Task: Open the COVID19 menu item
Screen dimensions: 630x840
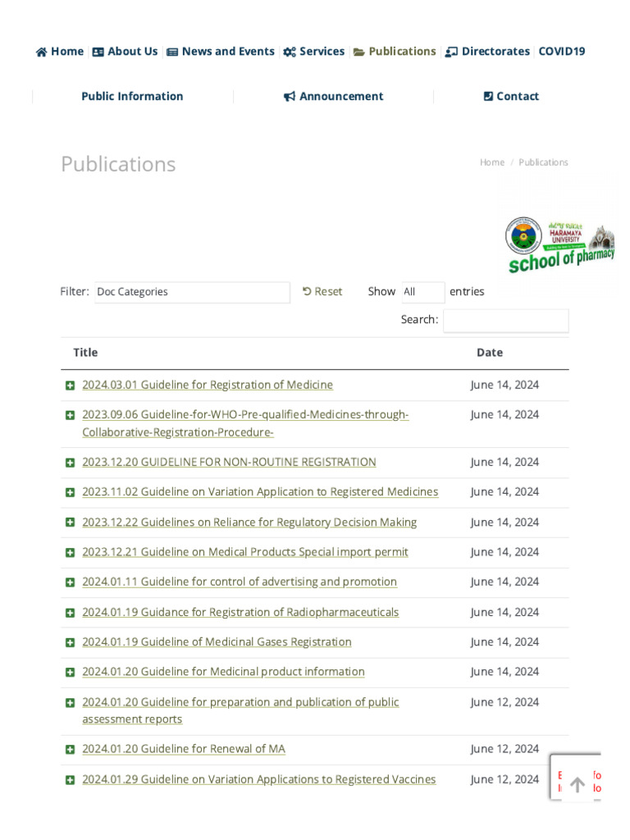Action: coord(561,52)
